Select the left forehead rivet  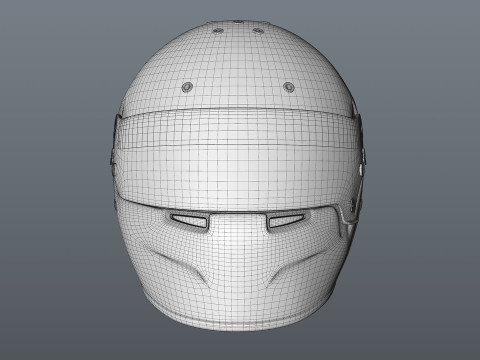pos(187,87)
